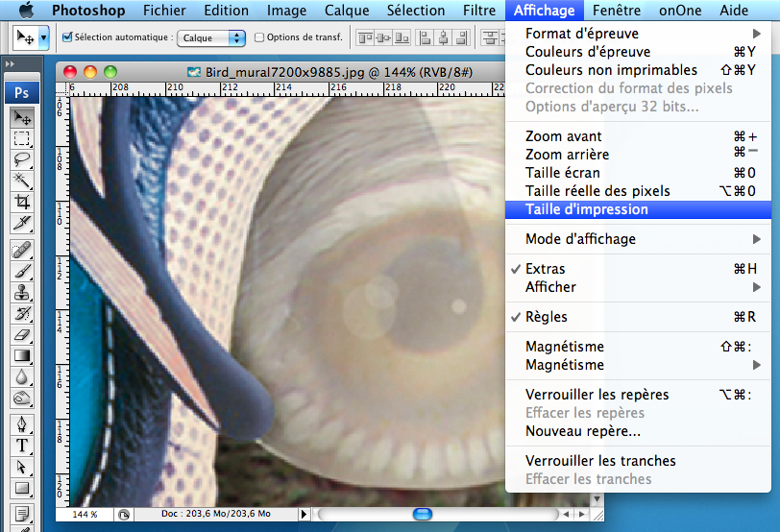Pick the Pen tool
This screenshot has height=532, width=780.
pyautogui.click(x=22, y=423)
